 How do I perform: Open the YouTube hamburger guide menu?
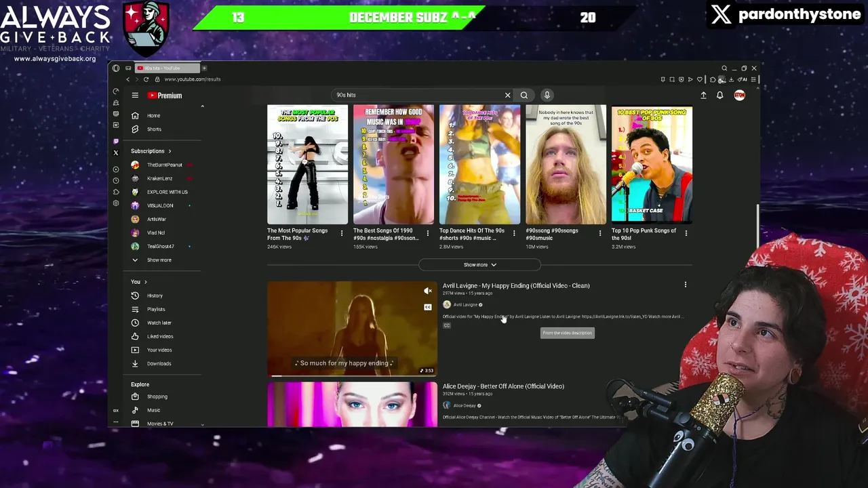[135, 96]
